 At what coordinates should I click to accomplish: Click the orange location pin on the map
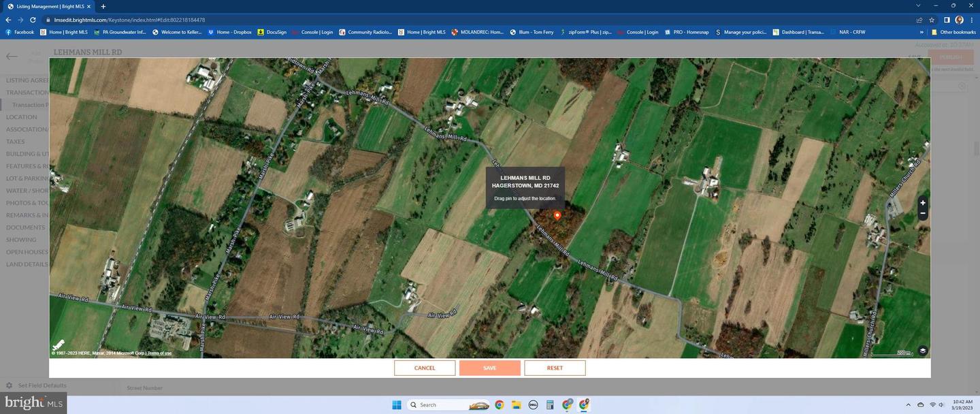(557, 215)
